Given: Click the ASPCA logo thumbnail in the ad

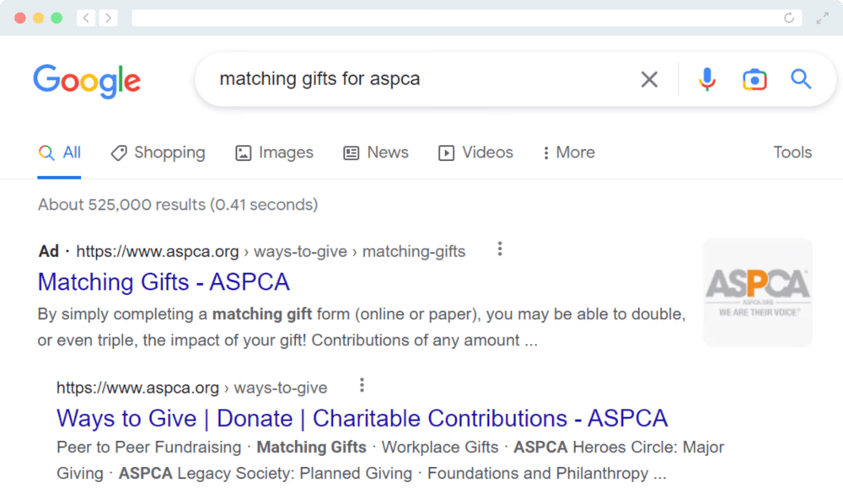Looking at the screenshot, I should tap(757, 292).
